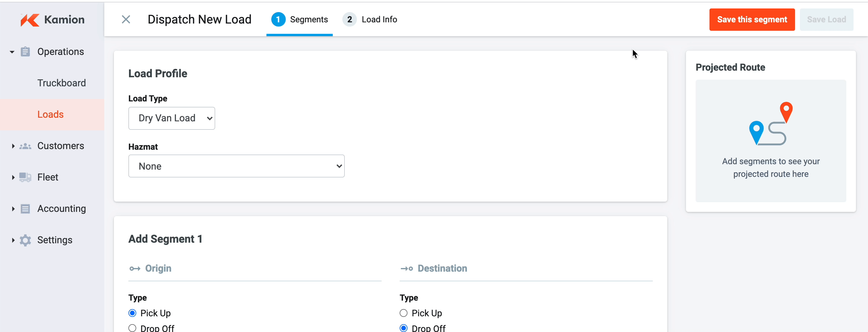Click the Origin arrow icon

135,269
